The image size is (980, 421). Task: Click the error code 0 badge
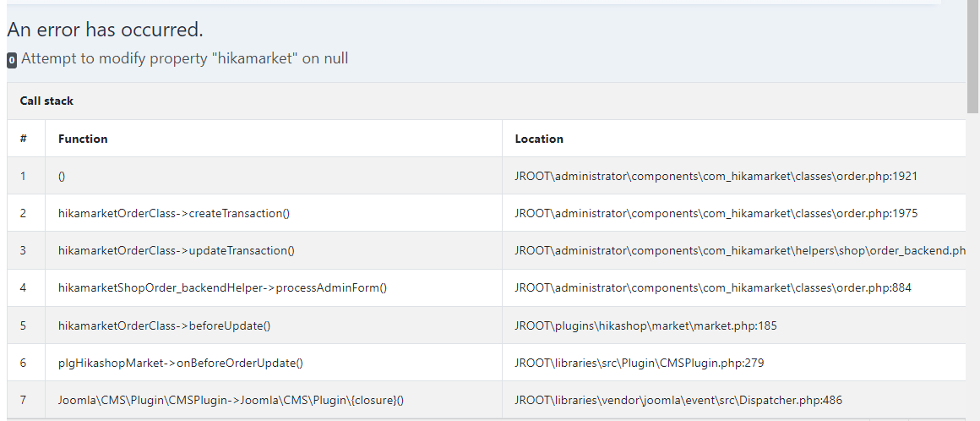pyautogui.click(x=12, y=60)
